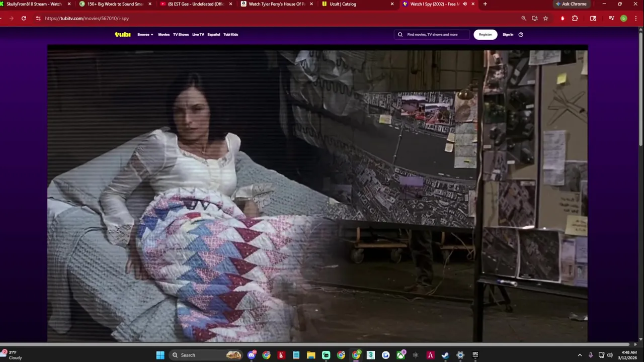Open Live TV
The image size is (644, 362).
pyautogui.click(x=198, y=34)
